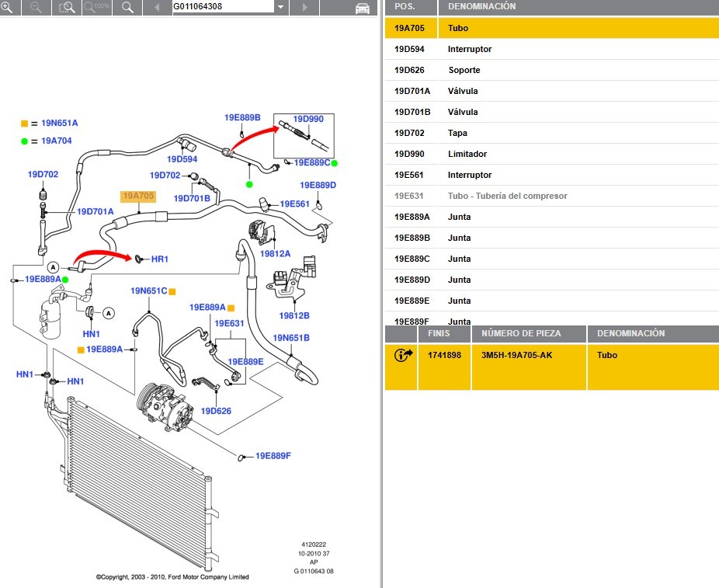Click the 19E889F callout in diagram
This screenshot has height=588, width=719.
[x=273, y=456]
